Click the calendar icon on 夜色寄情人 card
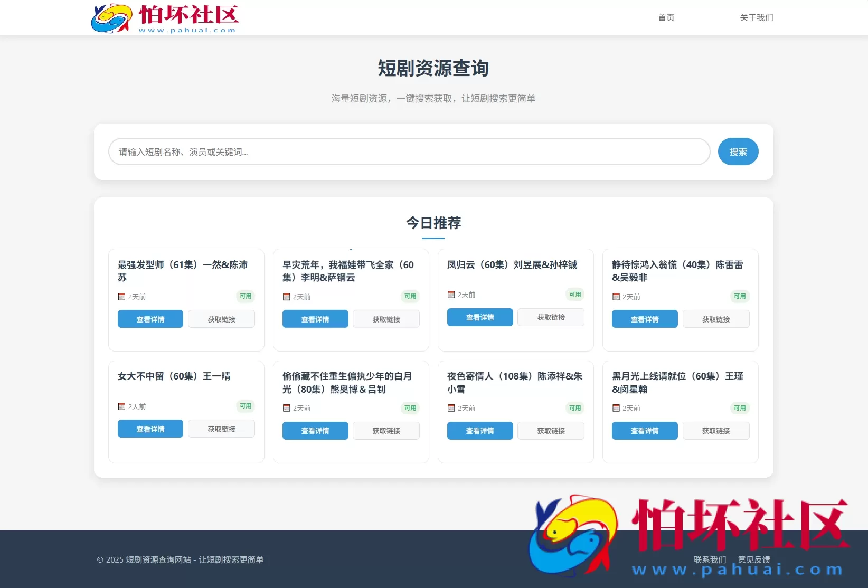868x588 pixels. 451,408
